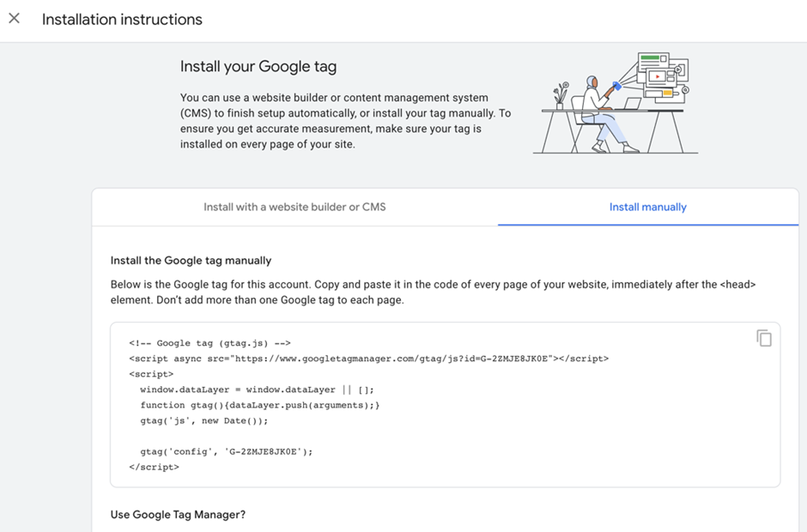Click the function gtag() code line

259,405
